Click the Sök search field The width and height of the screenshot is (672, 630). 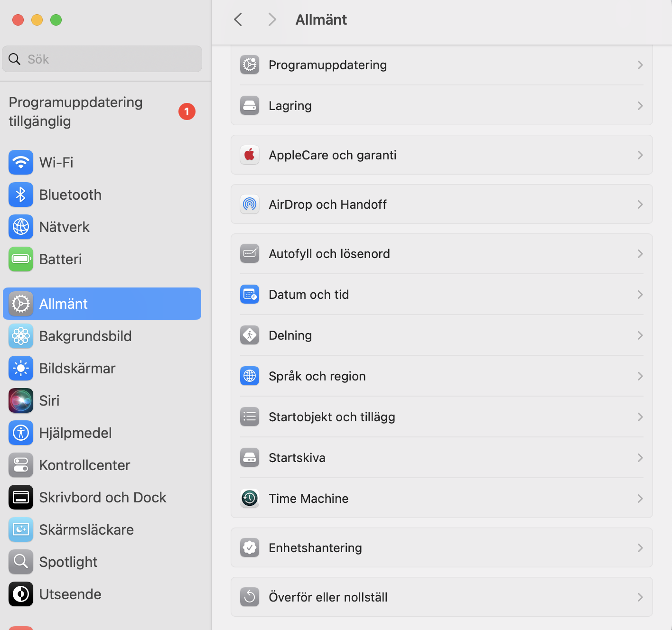pos(102,59)
